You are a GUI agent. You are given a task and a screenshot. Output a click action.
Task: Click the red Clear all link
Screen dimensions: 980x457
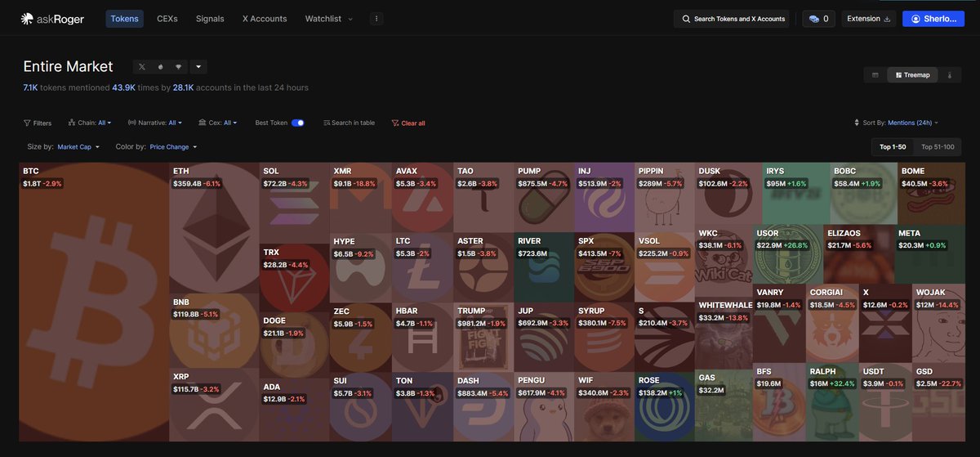[x=408, y=123]
